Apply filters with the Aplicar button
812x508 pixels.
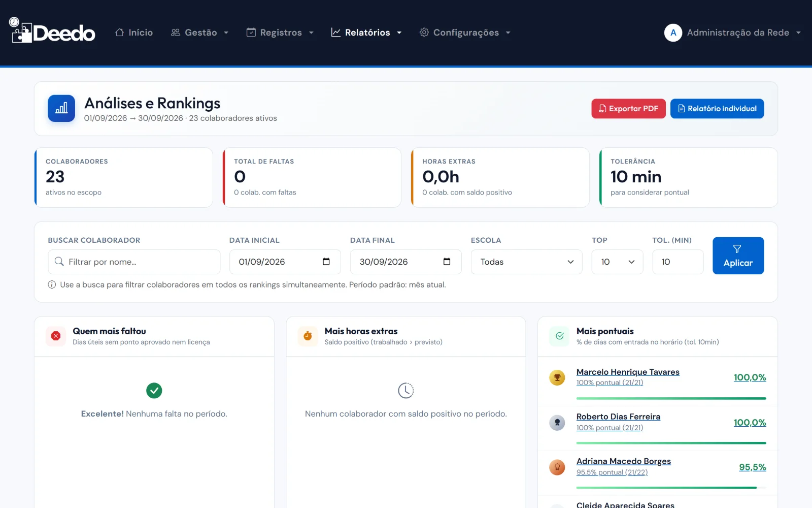click(x=738, y=256)
